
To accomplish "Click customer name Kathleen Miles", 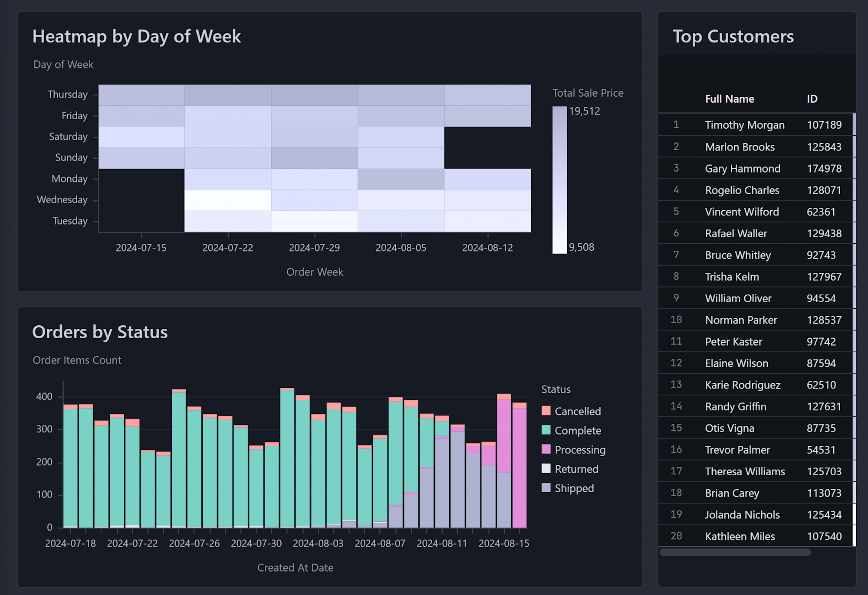I will (x=740, y=536).
